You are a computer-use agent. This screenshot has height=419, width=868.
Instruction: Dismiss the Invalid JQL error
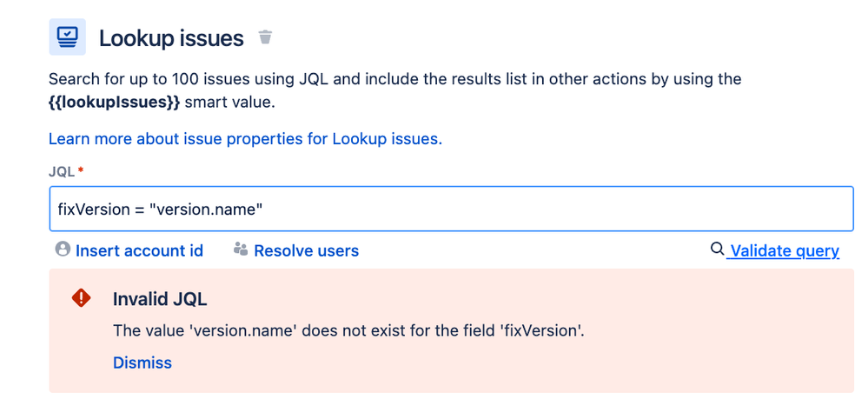142,362
